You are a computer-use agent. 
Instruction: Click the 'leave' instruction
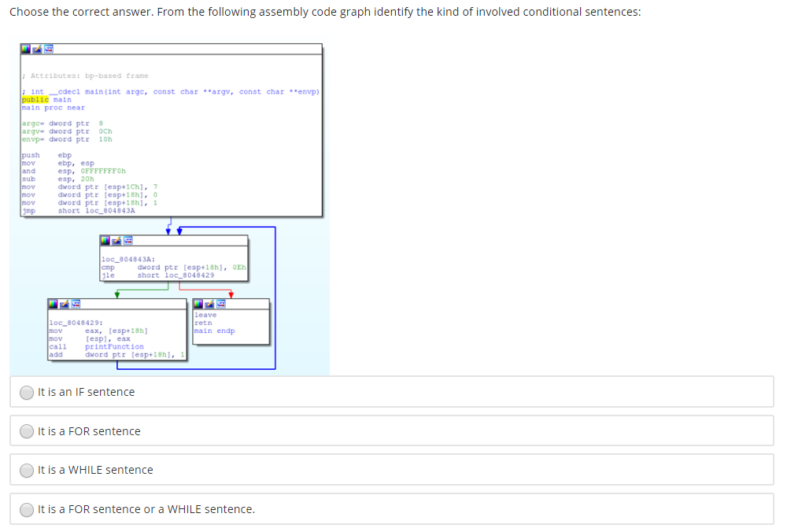(x=205, y=315)
